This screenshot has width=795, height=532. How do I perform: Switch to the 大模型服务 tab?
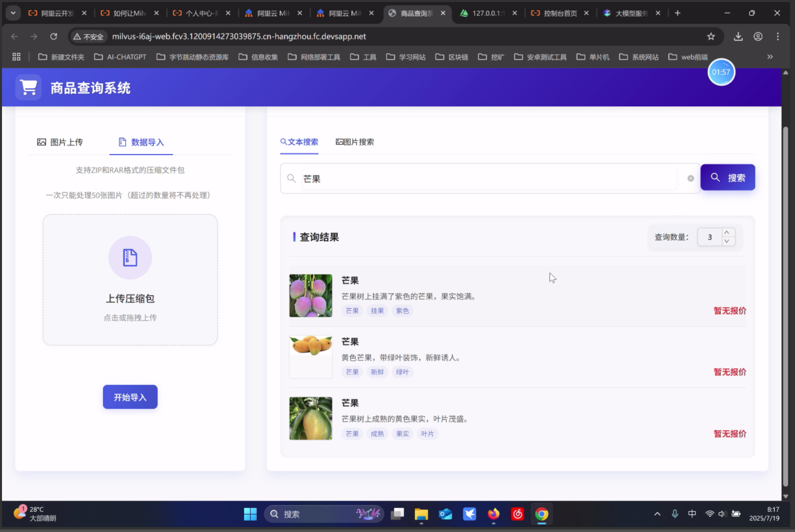(x=632, y=13)
